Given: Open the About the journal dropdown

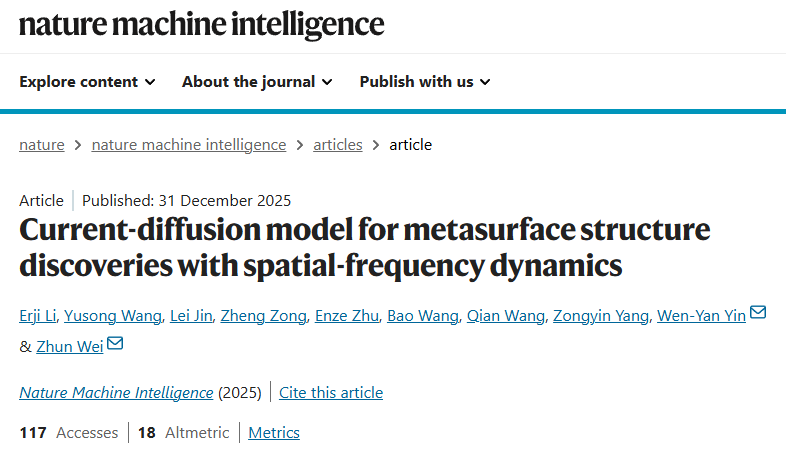Looking at the screenshot, I should 257,82.
